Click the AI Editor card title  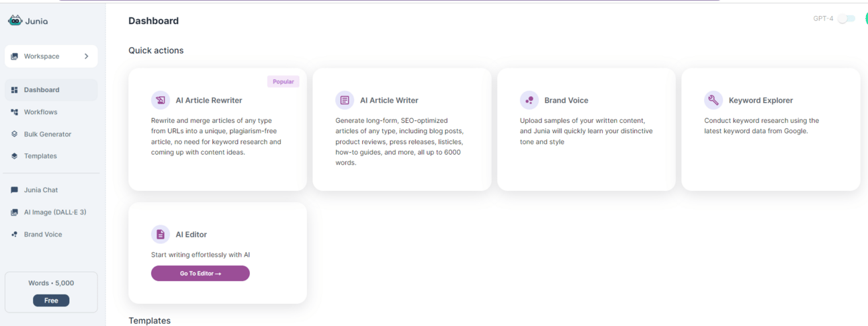[x=191, y=235]
